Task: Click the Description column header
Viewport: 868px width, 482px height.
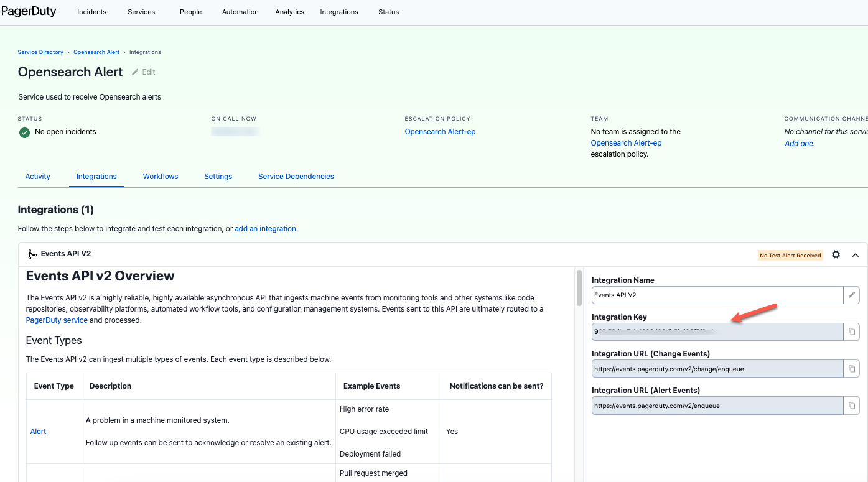Action: click(110, 386)
